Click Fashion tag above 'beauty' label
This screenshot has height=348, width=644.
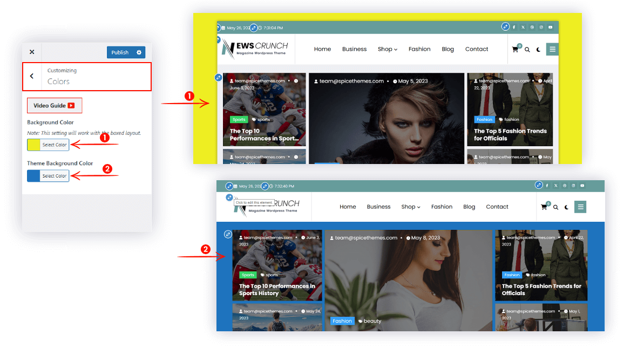tap(342, 321)
